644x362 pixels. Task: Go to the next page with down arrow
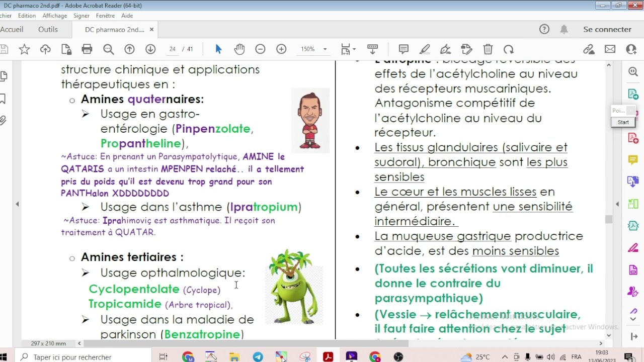150,49
